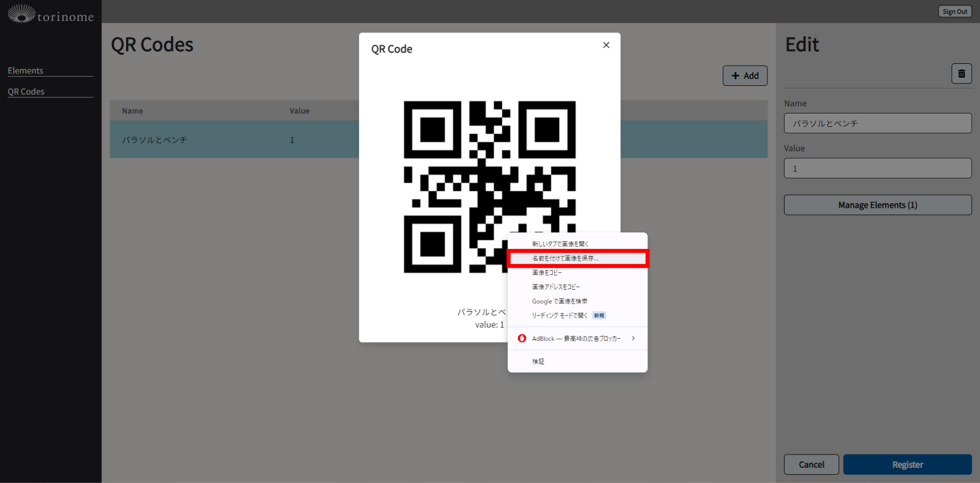This screenshot has height=483, width=980.
Task: Click the Manage Elements (1) button
Action: click(x=877, y=205)
